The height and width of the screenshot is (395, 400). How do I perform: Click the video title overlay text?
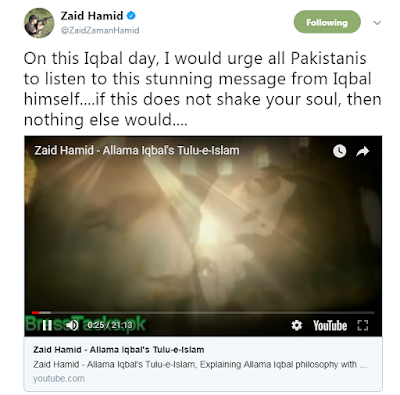pos(137,150)
